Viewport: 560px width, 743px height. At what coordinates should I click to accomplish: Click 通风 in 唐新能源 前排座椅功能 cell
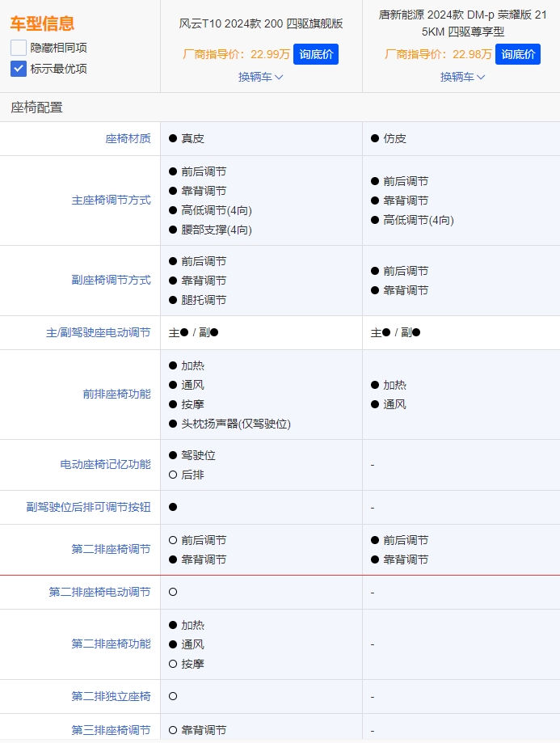pyautogui.click(x=394, y=404)
